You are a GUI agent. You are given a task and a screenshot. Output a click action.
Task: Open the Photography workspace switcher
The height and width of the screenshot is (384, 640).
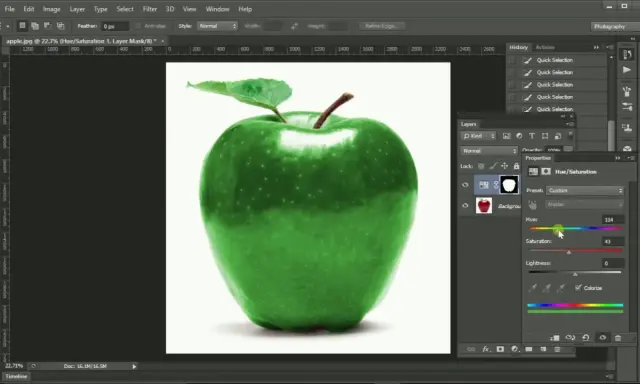click(x=615, y=27)
